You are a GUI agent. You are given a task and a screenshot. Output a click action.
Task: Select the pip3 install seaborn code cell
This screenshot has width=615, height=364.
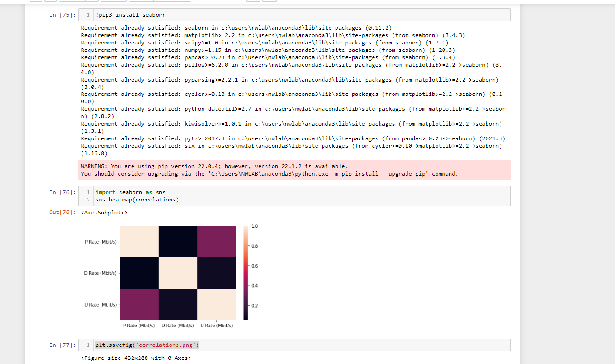[x=294, y=15]
